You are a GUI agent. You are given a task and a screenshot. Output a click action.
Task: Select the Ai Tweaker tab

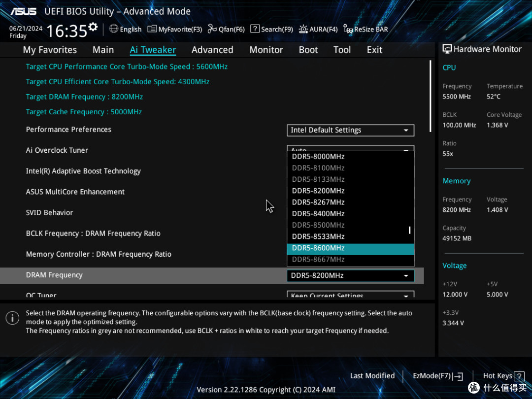(153, 50)
